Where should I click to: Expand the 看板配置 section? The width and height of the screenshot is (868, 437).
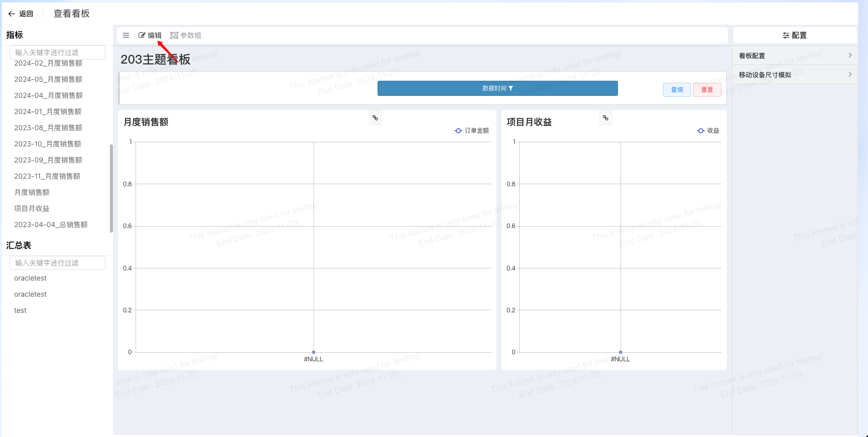point(794,56)
